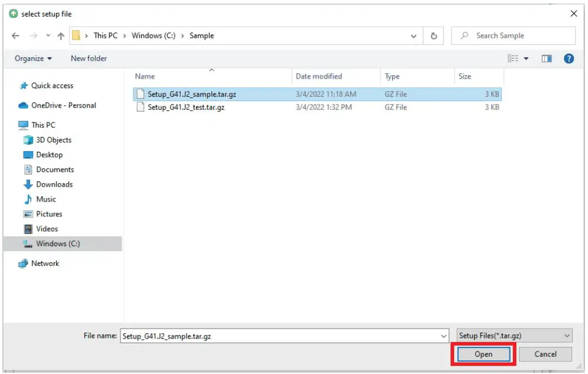
Task: Click the Downloads arrow icon
Action: [28, 184]
